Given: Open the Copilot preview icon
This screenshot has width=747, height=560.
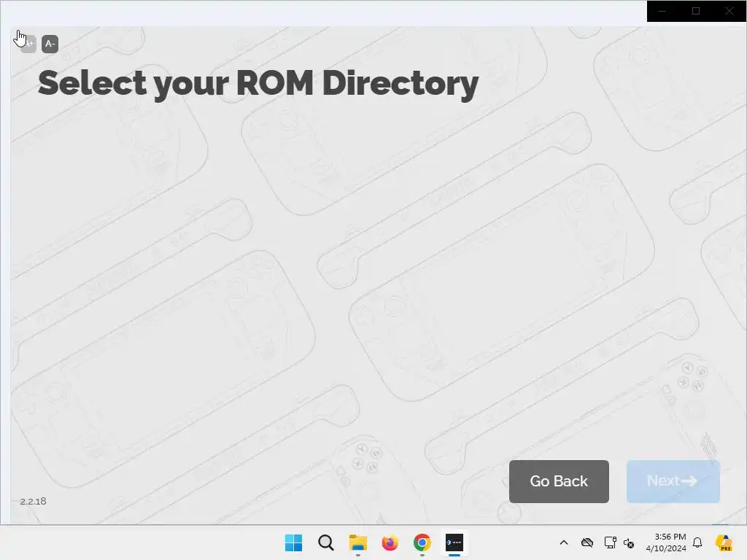Looking at the screenshot, I should [724, 542].
